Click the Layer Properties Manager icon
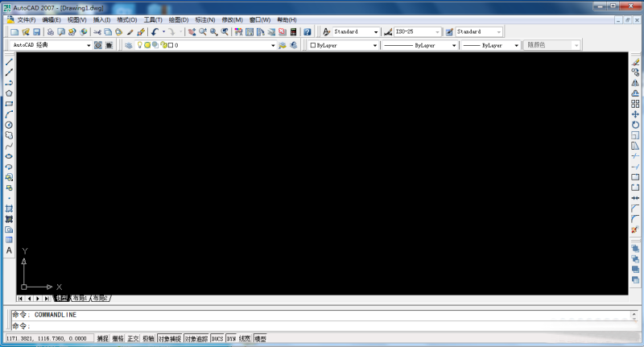This screenshot has height=347, width=644. (128, 46)
